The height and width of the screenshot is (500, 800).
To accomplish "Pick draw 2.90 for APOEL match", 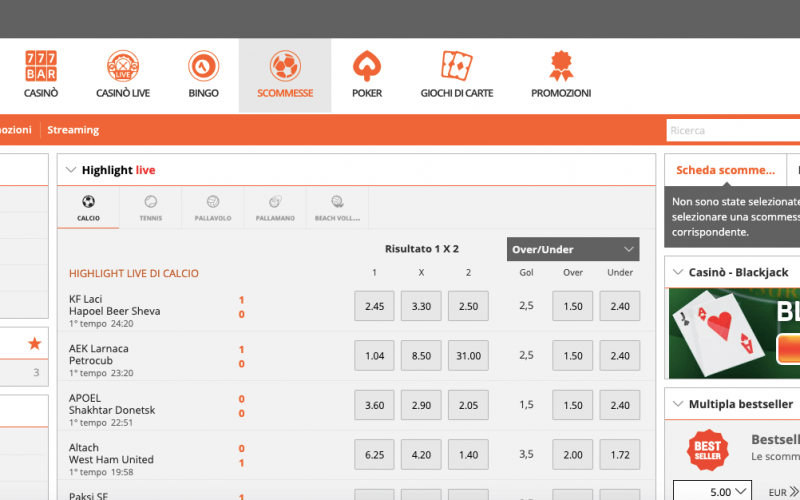I will [421, 405].
